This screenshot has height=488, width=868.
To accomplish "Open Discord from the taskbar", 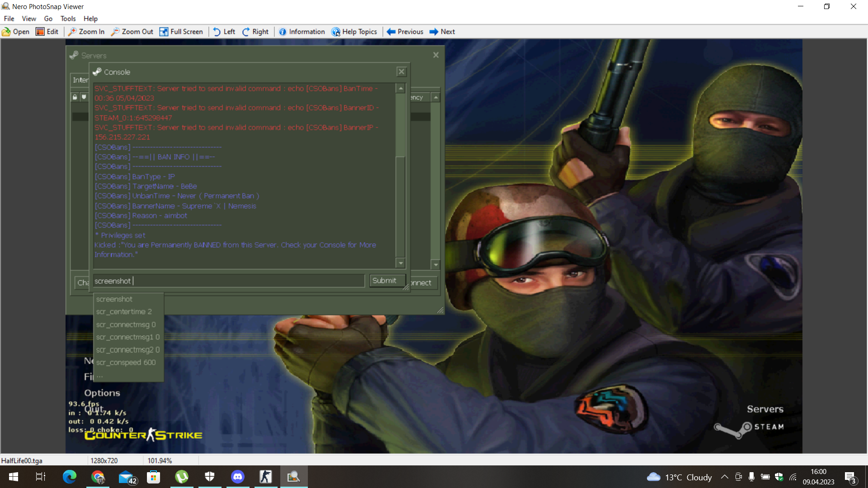I will pyautogui.click(x=238, y=477).
